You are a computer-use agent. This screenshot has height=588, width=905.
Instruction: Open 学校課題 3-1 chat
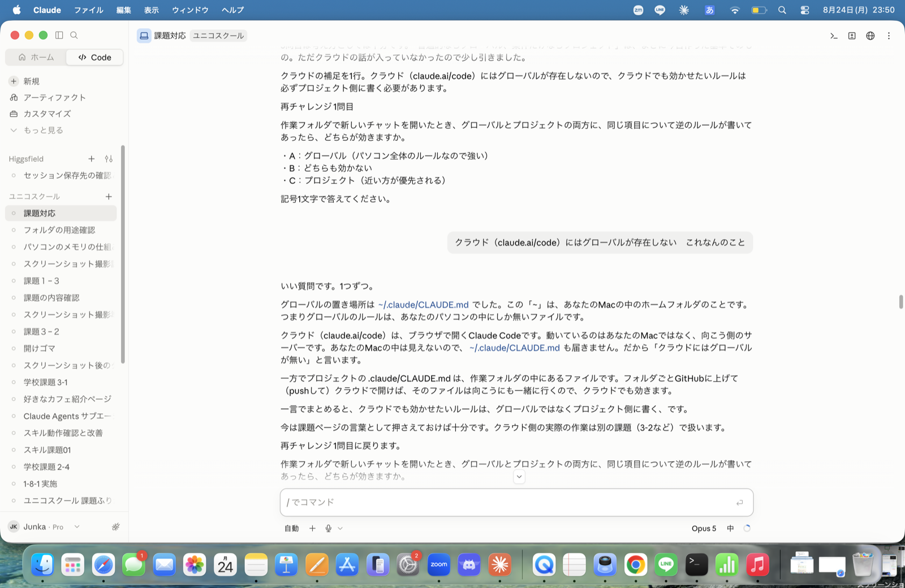[61, 382]
